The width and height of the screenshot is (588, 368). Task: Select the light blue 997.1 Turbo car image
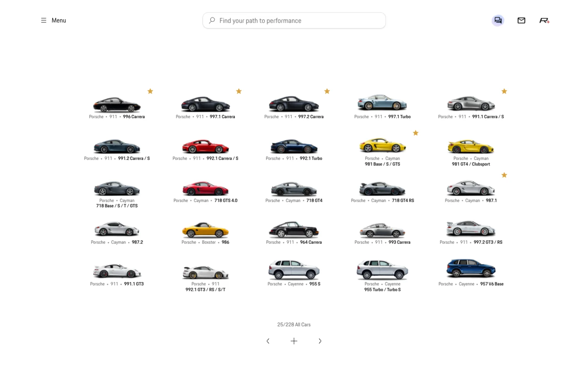click(382, 102)
